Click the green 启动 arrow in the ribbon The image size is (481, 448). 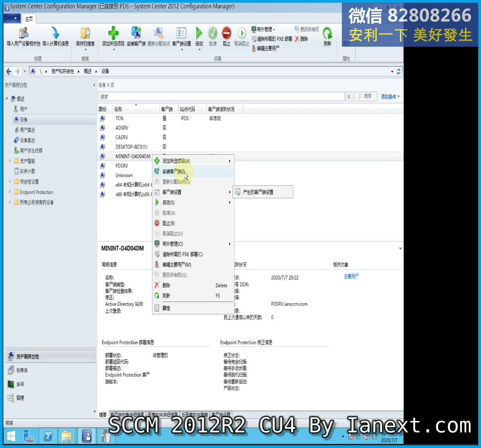click(199, 33)
